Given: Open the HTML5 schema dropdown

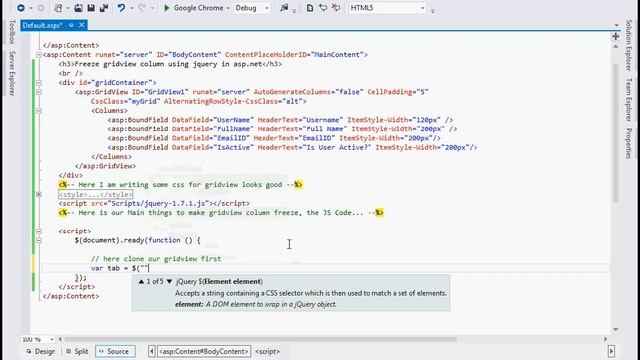Looking at the screenshot, I should point(422,8).
